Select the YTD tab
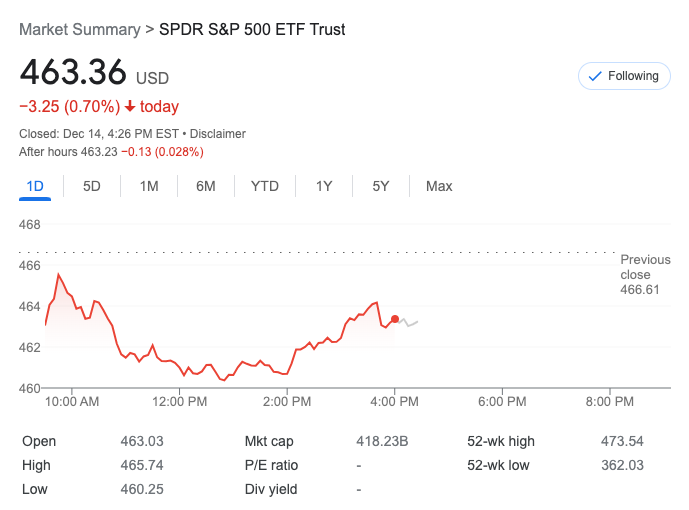This screenshot has width=689, height=510. (265, 186)
